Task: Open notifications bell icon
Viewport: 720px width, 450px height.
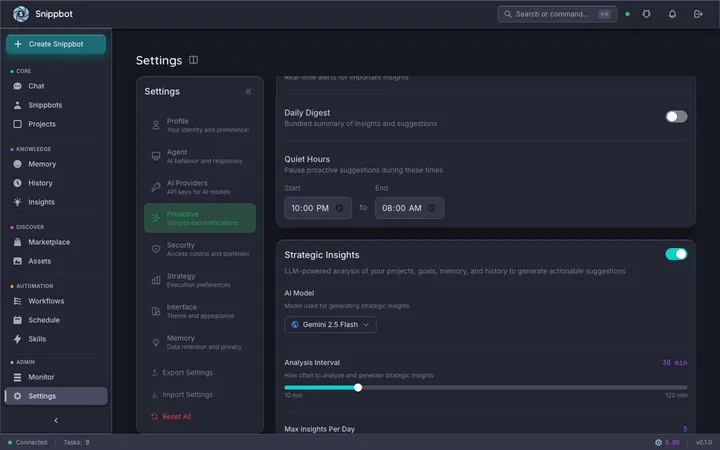Action: click(x=672, y=14)
